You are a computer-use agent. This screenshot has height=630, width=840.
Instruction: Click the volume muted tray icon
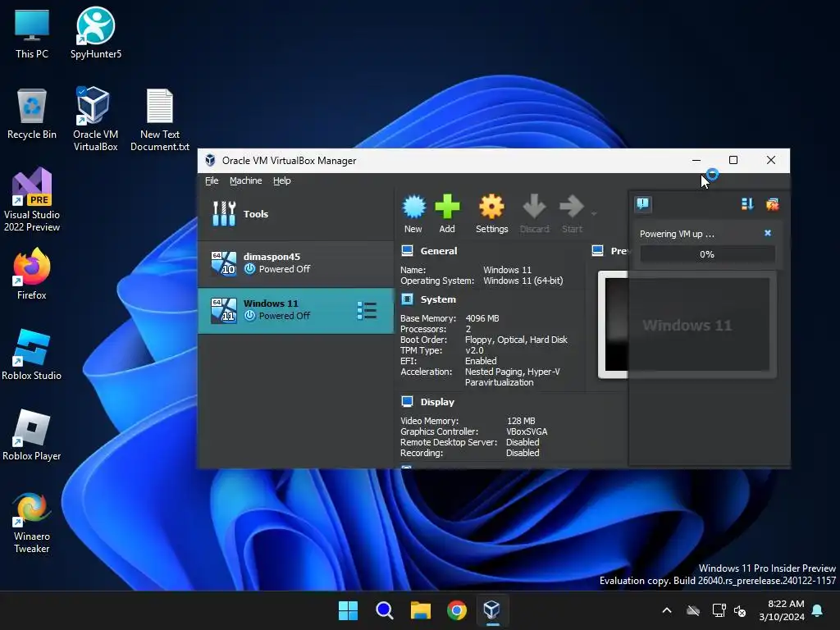(x=740, y=610)
